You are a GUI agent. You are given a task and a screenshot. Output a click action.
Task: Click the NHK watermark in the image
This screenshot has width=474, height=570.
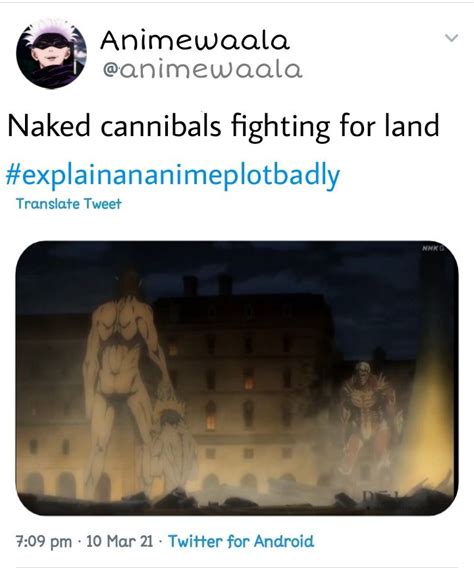[431, 249]
